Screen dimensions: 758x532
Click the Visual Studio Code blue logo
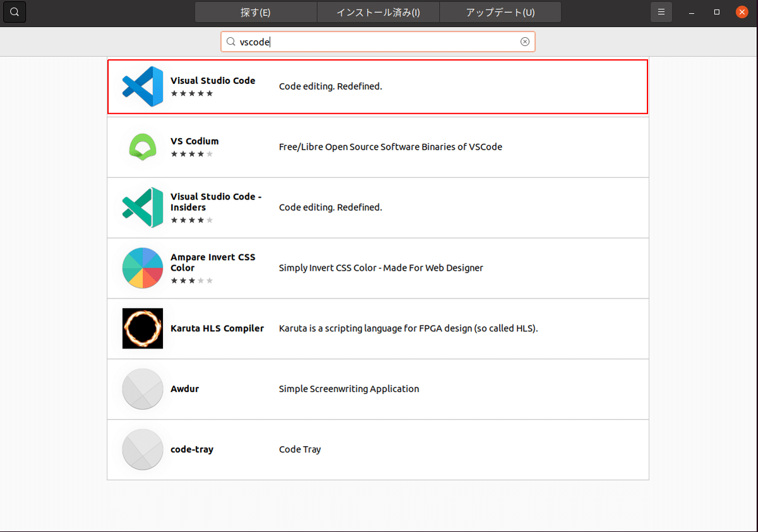(143, 86)
